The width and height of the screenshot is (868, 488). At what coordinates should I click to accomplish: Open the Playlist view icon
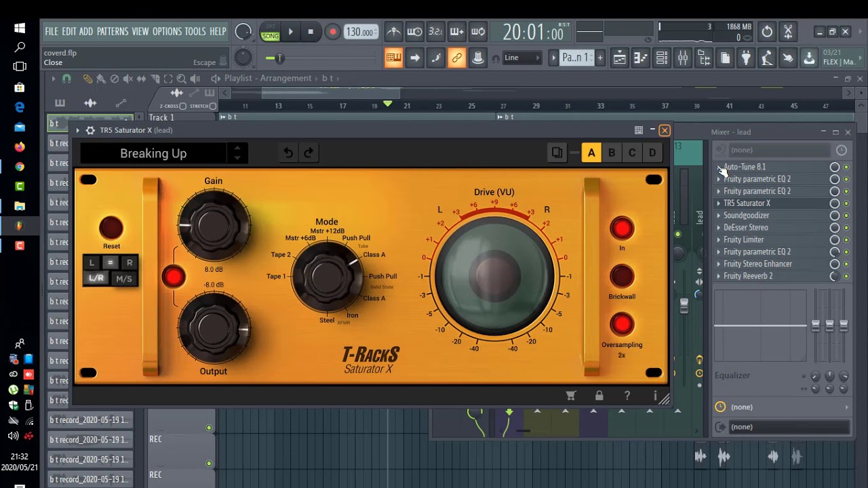pos(619,58)
